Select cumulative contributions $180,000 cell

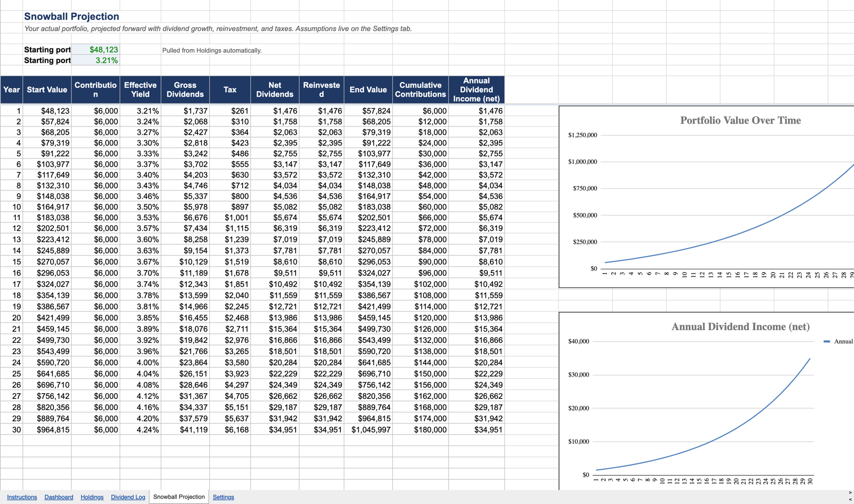421,429
